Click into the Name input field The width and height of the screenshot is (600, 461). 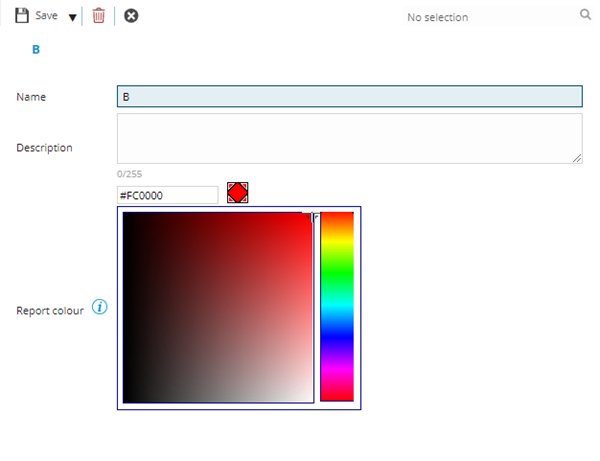tap(349, 97)
